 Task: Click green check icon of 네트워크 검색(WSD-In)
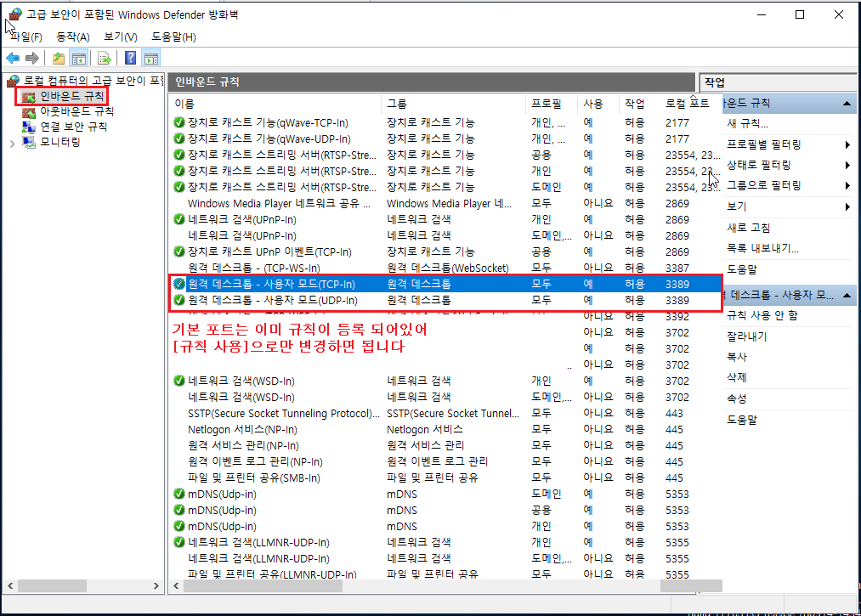(x=179, y=381)
